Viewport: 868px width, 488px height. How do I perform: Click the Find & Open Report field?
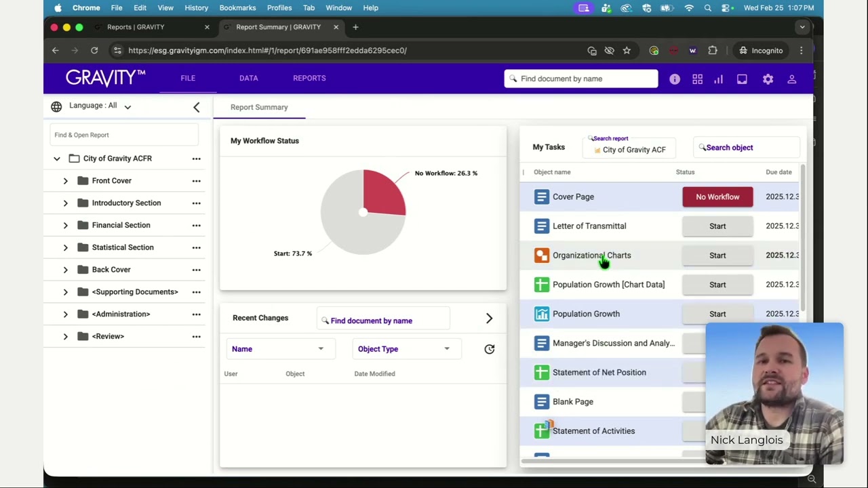tap(124, 135)
